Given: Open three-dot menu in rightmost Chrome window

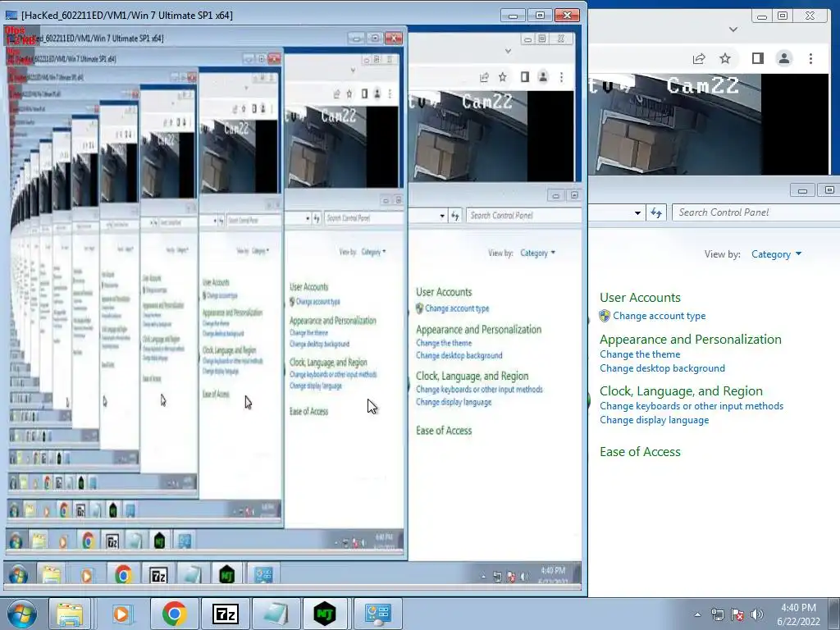Looking at the screenshot, I should [810, 58].
